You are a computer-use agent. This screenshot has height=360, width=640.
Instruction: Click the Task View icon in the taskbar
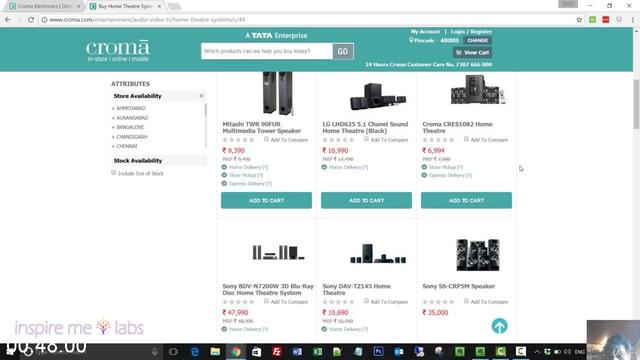[x=173, y=351]
